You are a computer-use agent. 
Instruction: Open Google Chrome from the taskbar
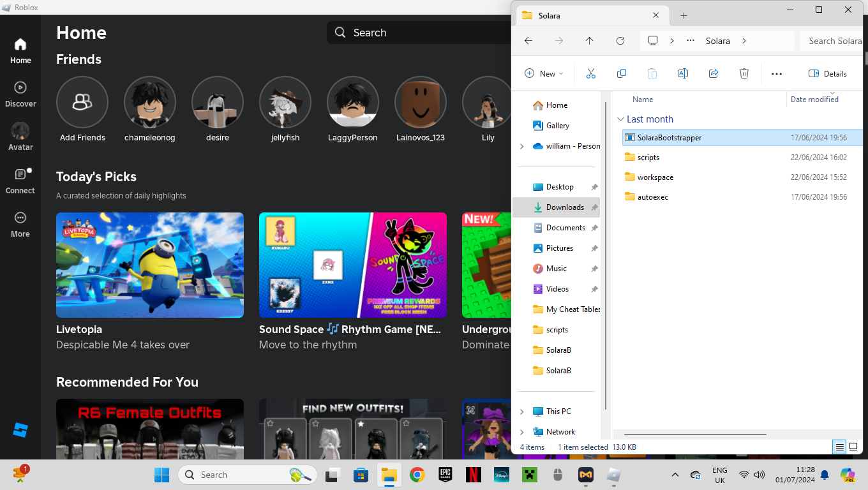pos(417,475)
